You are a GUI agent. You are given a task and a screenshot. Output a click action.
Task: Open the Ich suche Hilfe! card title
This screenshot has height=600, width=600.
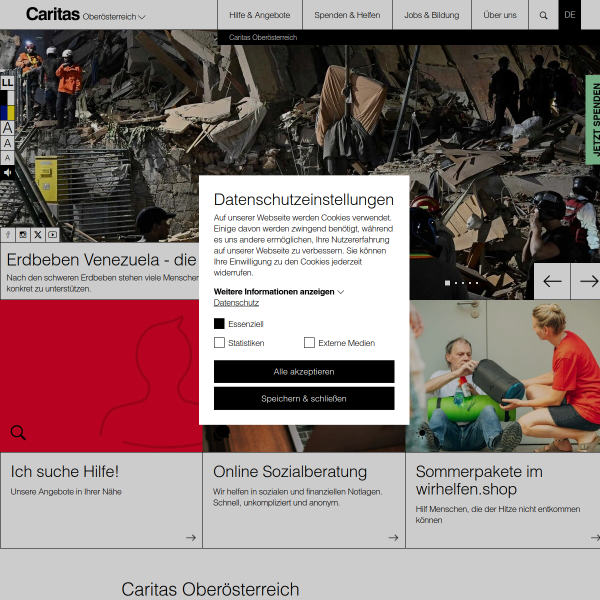pyautogui.click(x=65, y=471)
